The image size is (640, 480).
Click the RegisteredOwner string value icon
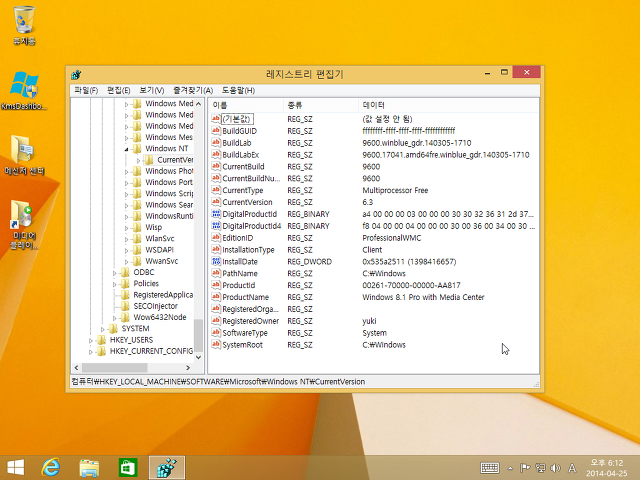coord(216,321)
